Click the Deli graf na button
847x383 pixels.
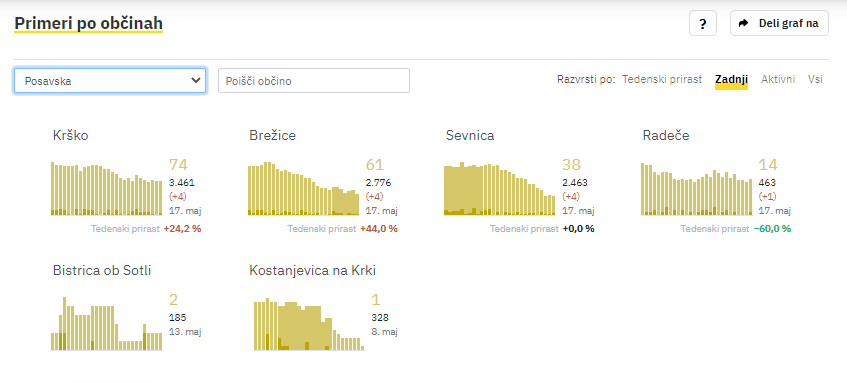tap(779, 23)
